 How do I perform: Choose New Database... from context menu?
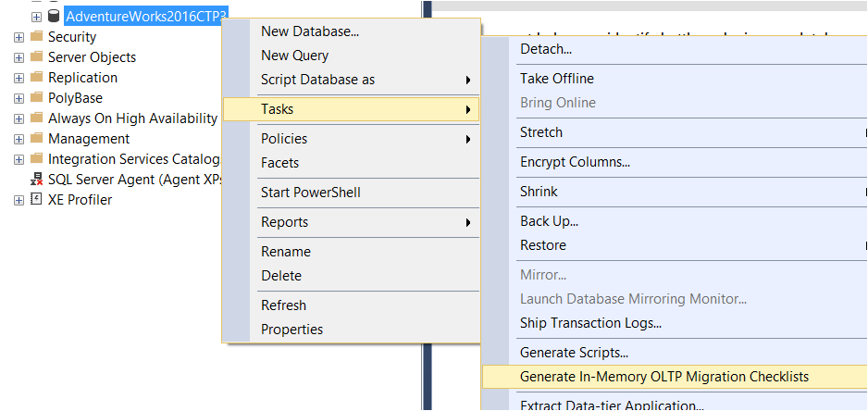coord(351,31)
